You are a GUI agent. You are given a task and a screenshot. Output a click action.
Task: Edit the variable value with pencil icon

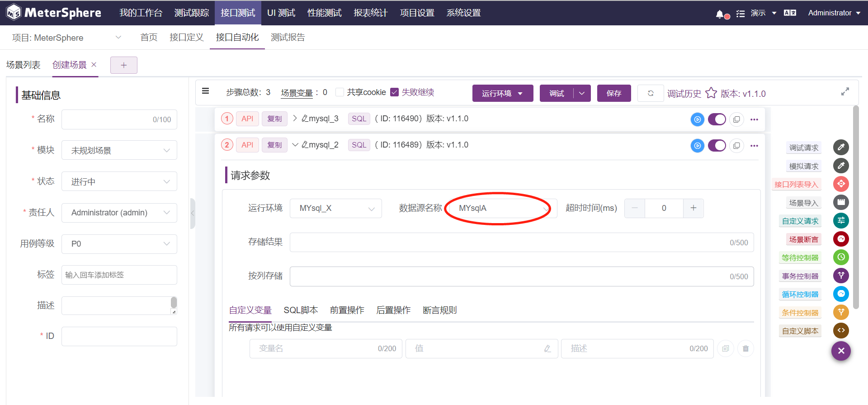[x=547, y=348]
